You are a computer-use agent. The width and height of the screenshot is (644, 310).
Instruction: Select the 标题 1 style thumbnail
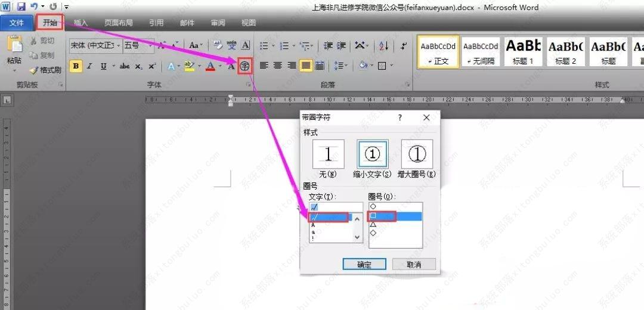pos(524,51)
